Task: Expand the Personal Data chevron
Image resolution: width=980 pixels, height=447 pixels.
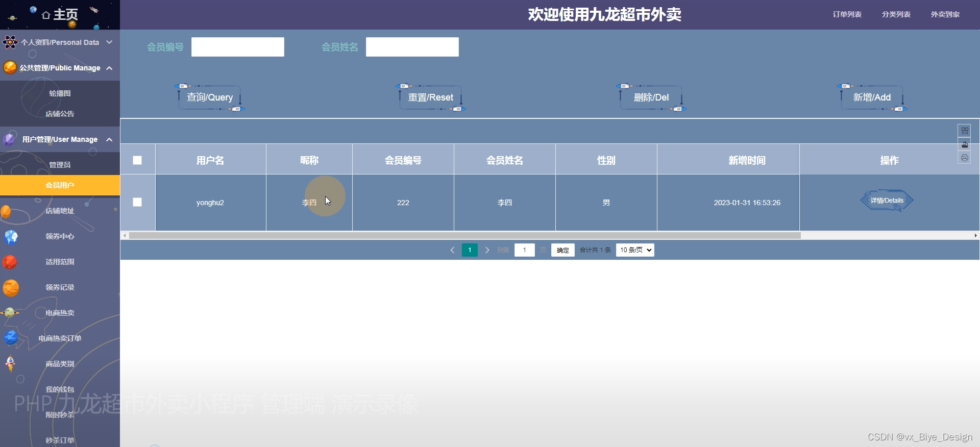Action: coord(109,42)
